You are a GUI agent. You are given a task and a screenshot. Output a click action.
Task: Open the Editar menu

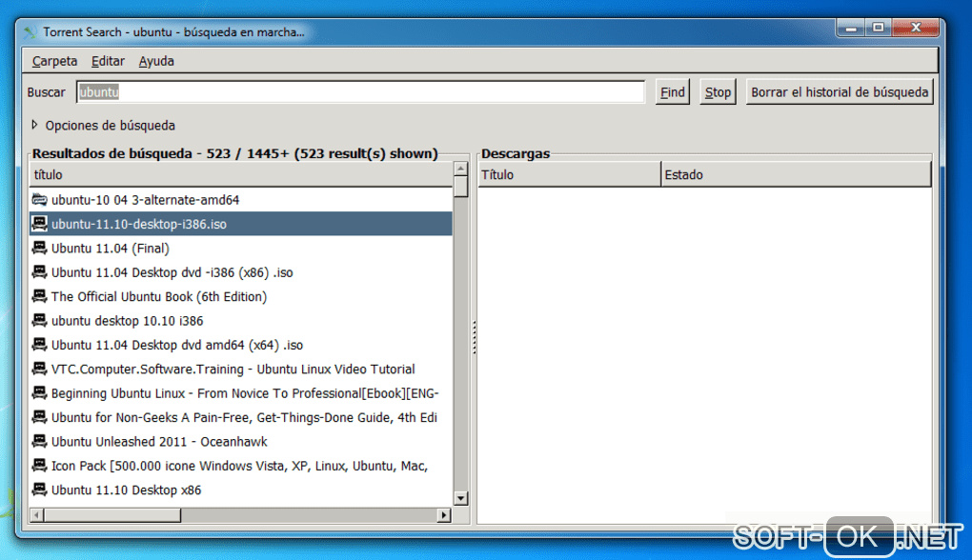point(108,61)
